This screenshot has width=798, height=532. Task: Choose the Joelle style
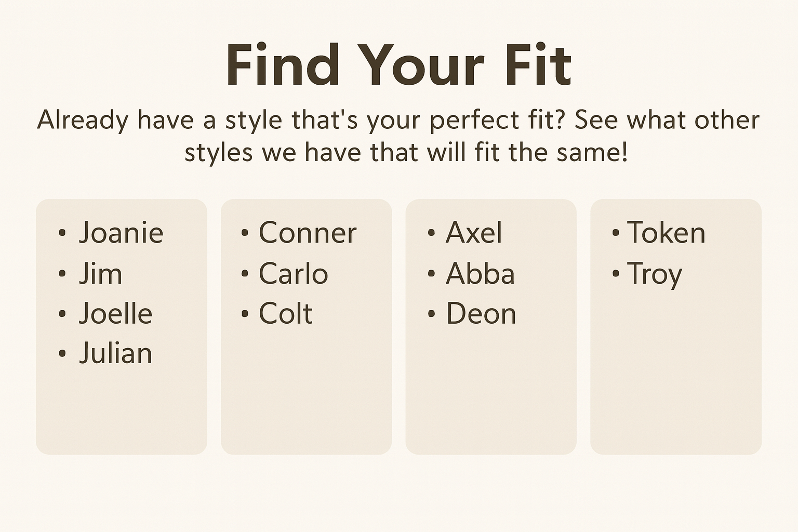(x=115, y=313)
